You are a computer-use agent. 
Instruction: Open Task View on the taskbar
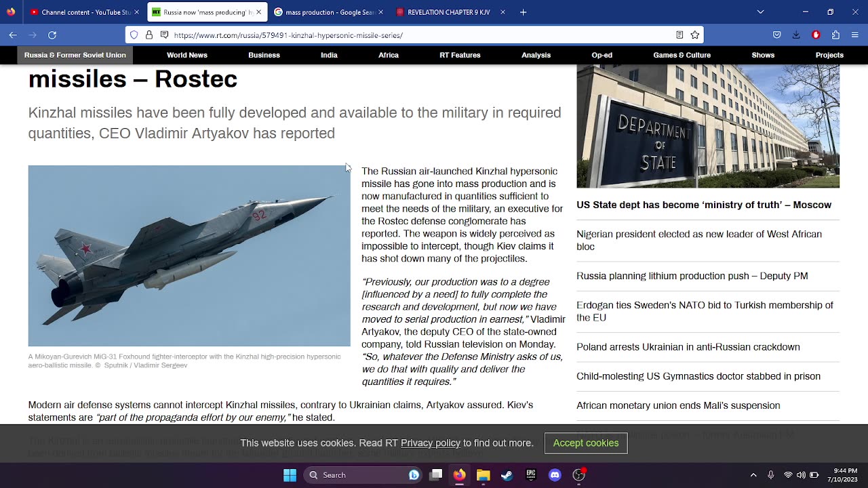(436, 475)
